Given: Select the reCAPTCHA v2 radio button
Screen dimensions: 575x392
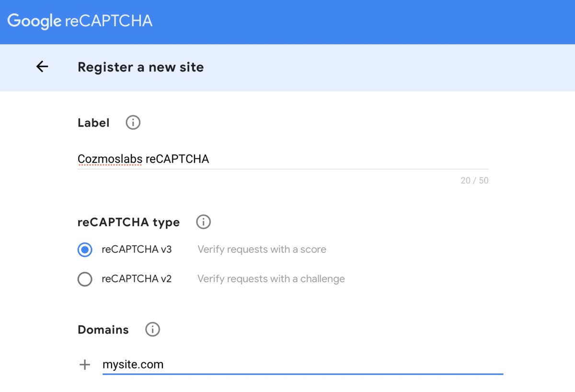Looking at the screenshot, I should pos(85,279).
